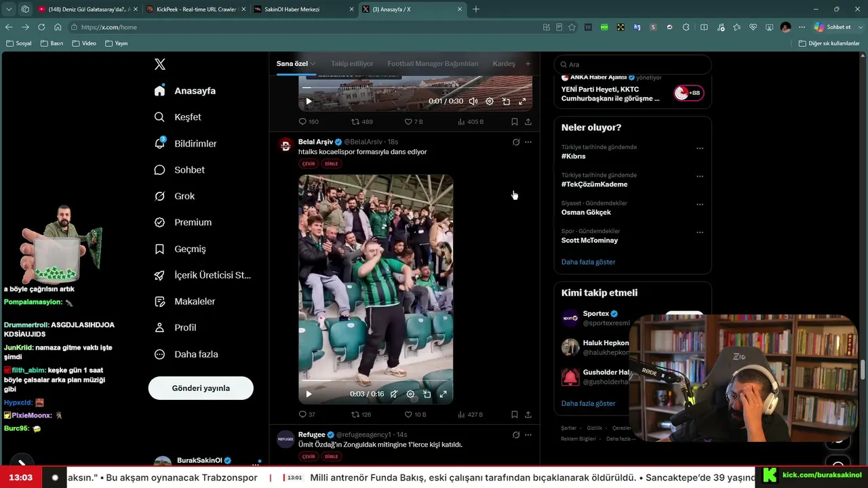The height and width of the screenshot is (488, 868).
Task: Open the Anasayfa home link
Action: pos(185,91)
